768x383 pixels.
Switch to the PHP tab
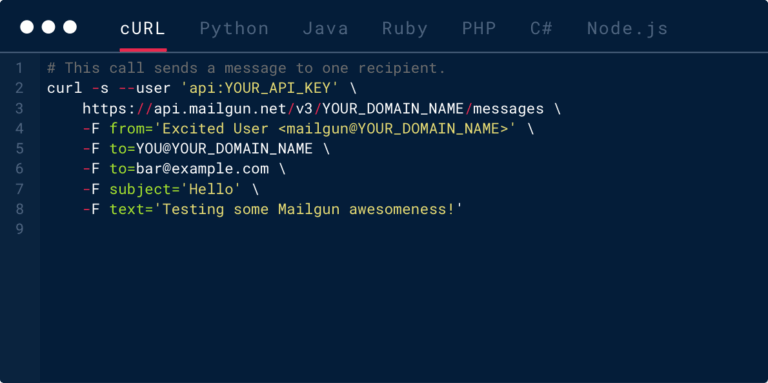coord(479,28)
